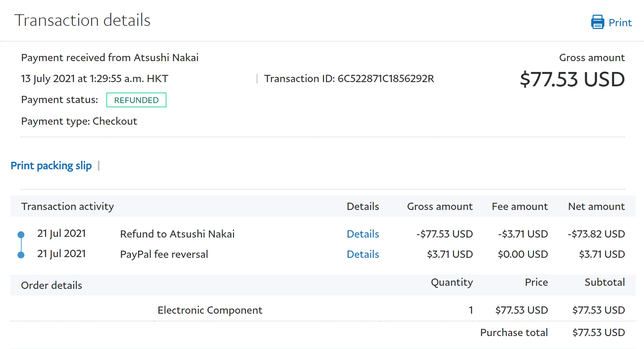
Task: Click the Transaction details heading
Action: (x=82, y=20)
